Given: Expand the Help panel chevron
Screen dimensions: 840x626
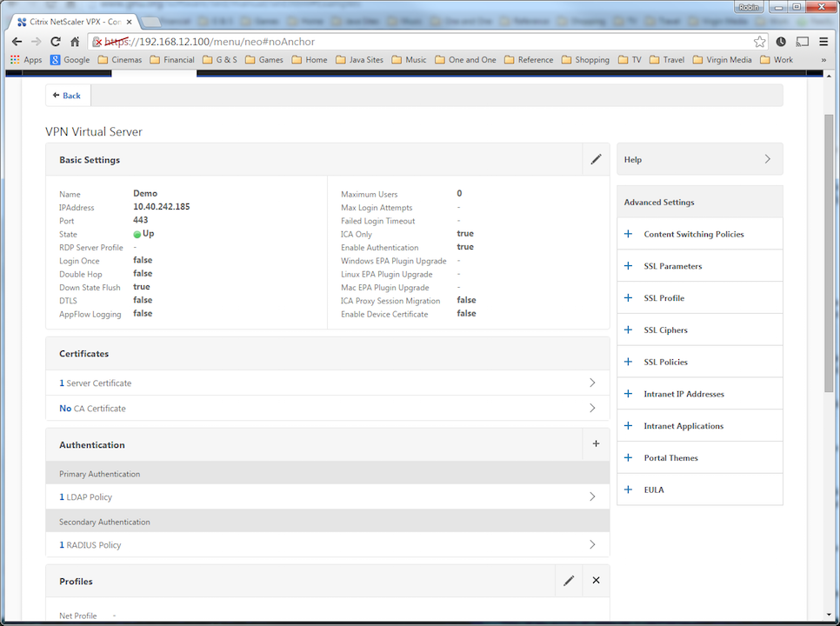Looking at the screenshot, I should [766, 159].
